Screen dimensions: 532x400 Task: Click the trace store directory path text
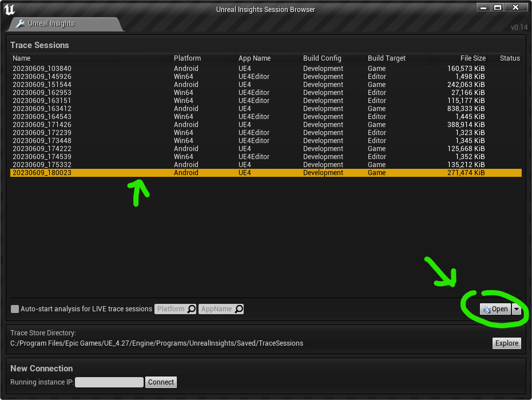click(x=157, y=343)
